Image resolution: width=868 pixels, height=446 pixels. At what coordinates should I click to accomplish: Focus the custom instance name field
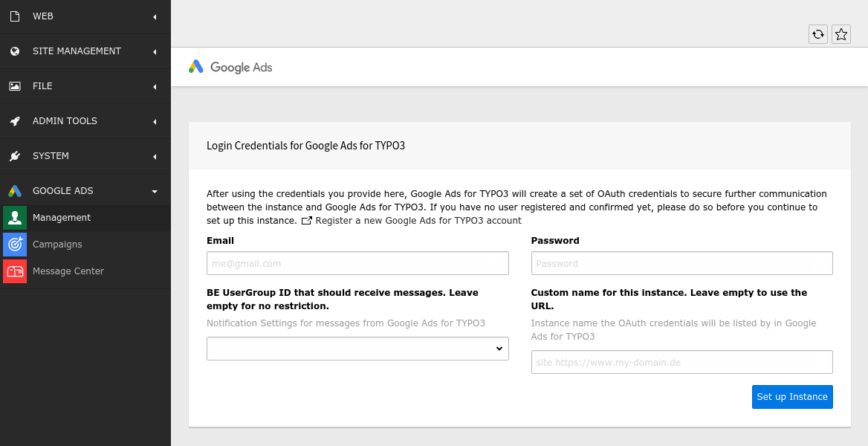pyautogui.click(x=682, y=362)
